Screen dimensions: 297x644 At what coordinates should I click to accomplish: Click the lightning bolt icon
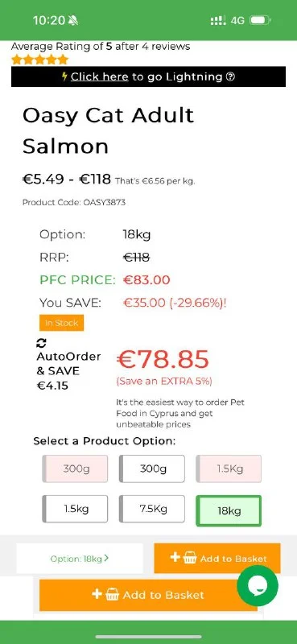64,76
